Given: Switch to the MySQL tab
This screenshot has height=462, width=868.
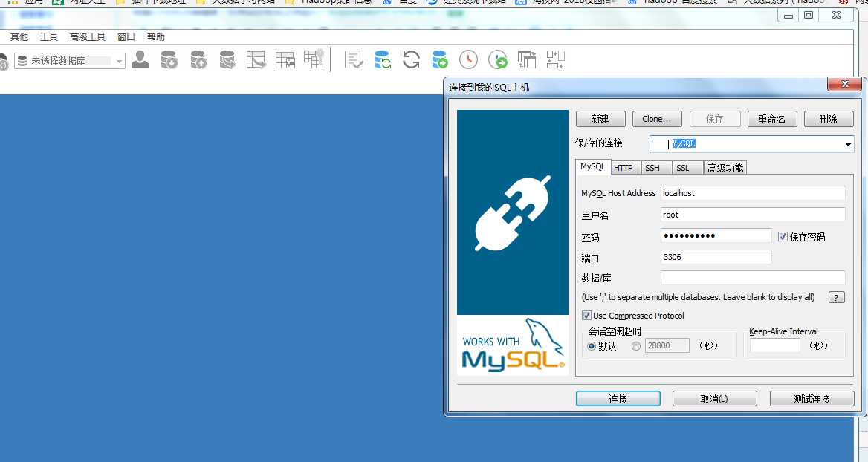Looking at the screenshot, I should click(x=592, y=166).
